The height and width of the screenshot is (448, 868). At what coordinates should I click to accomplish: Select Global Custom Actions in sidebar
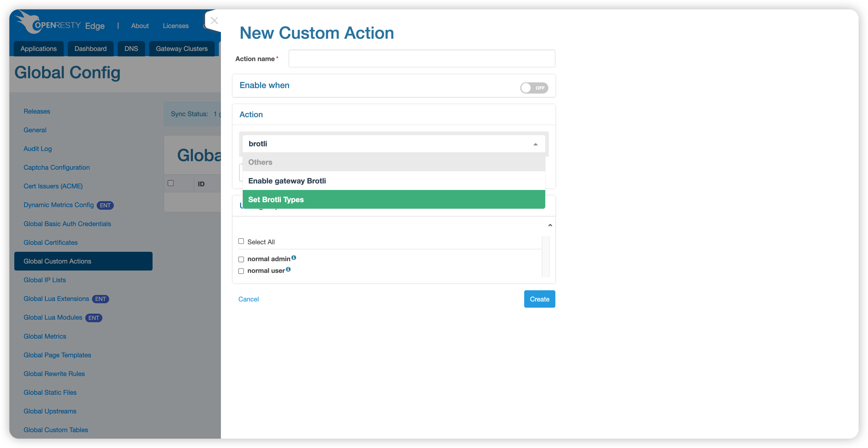tap(83, 261)
